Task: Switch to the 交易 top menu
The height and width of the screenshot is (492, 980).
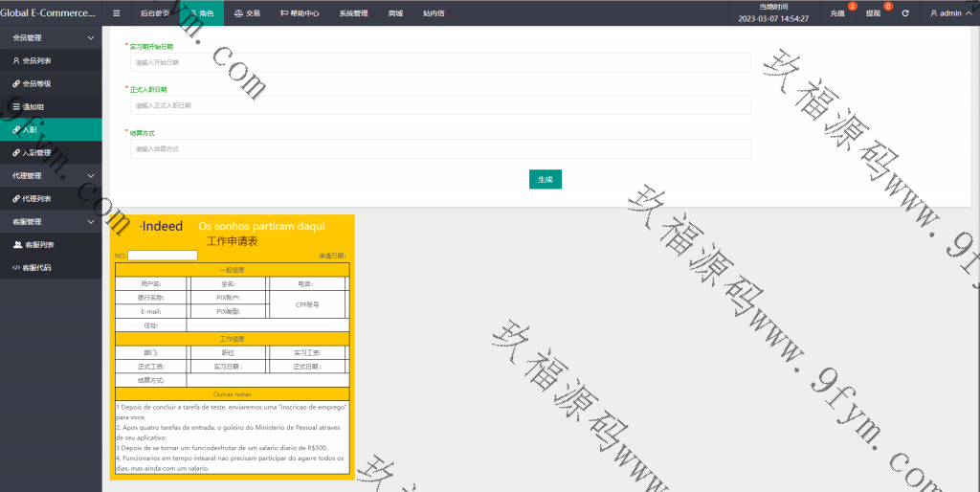Action: (x=247, y=13)
